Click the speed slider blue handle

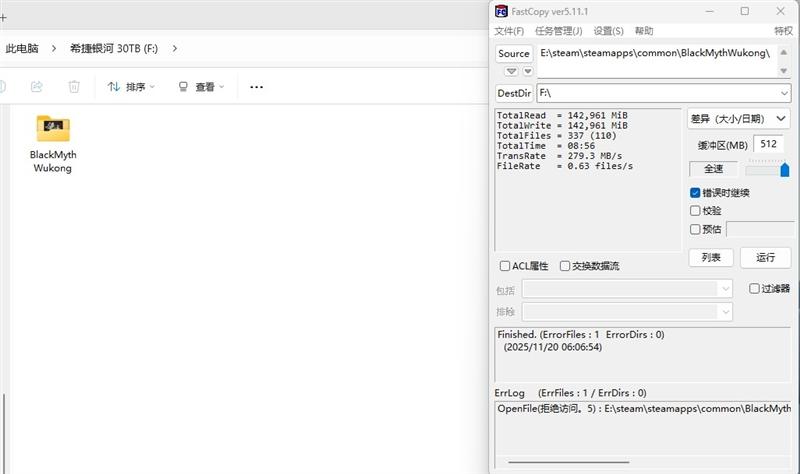click(x=785, y=169)
